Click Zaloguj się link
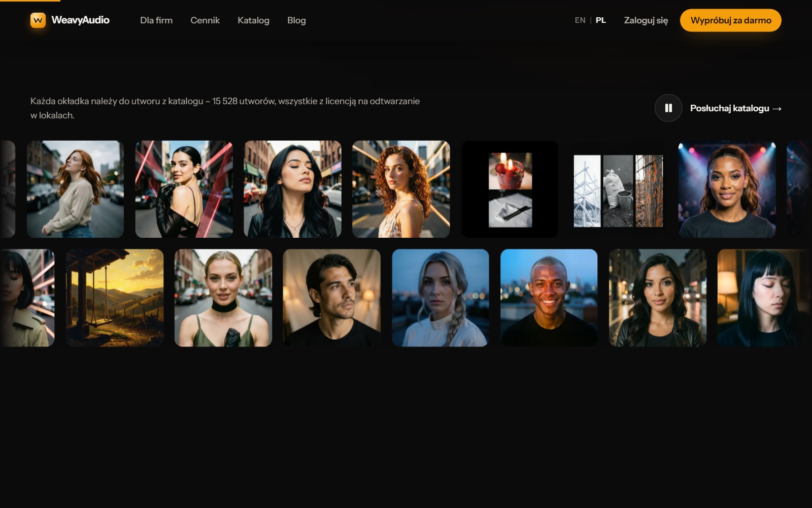The width and height of the screenshot is (812, 508). pos(646,20)
